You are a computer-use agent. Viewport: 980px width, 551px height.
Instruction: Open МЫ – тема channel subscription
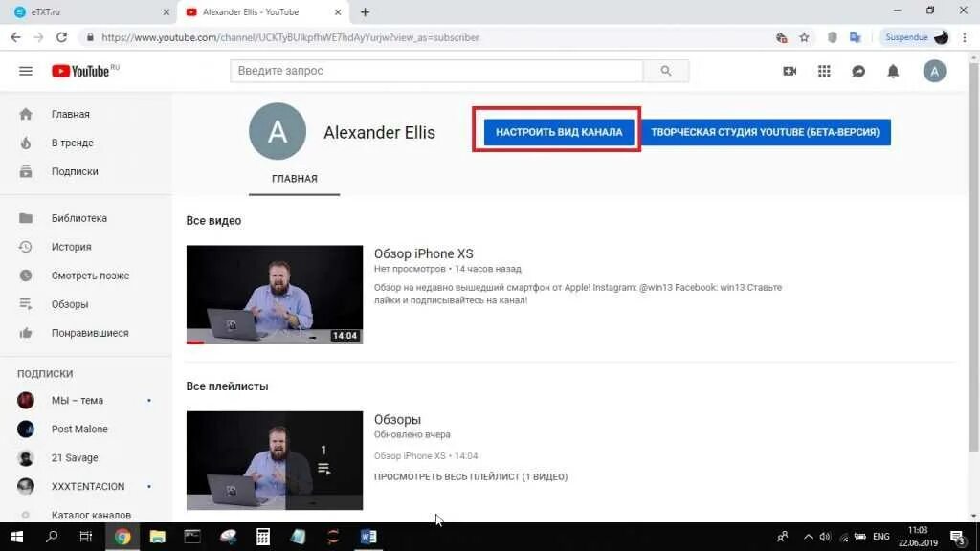click(86, 401)
